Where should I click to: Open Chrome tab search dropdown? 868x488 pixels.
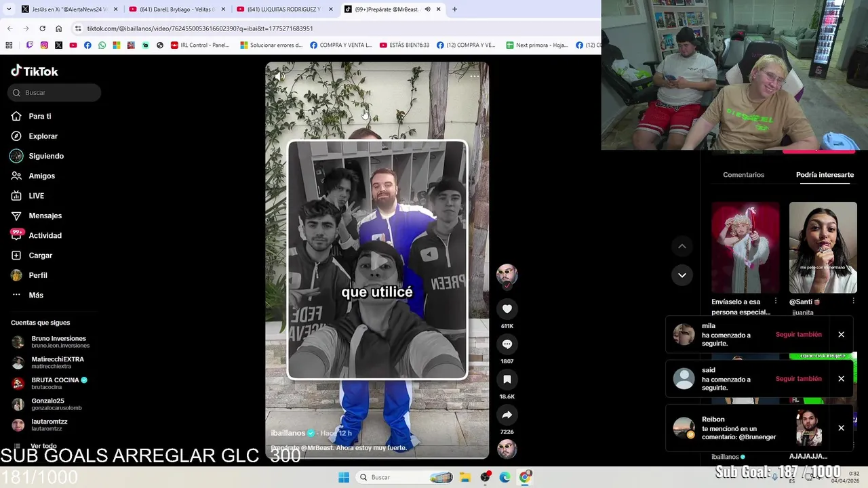pyautogui.click(x=9, y=9)
